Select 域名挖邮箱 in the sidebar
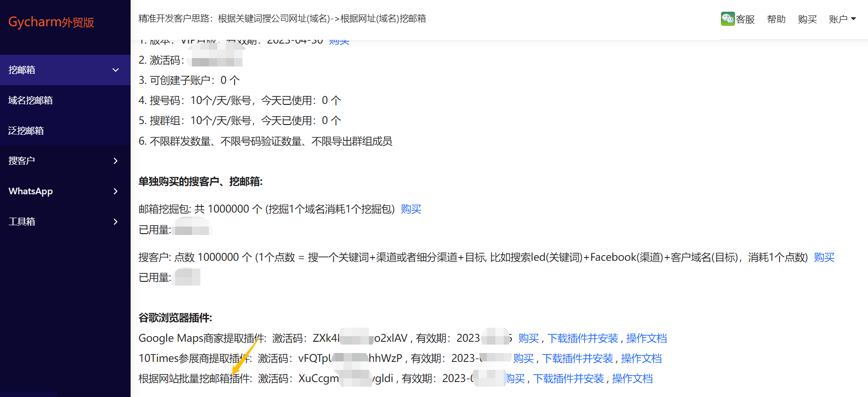 pos(30,100)
